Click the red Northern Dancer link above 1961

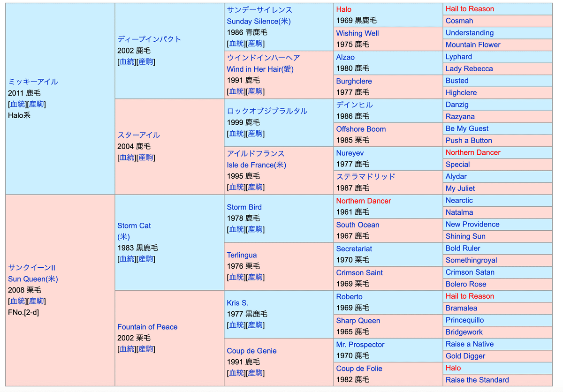(363, 201)
